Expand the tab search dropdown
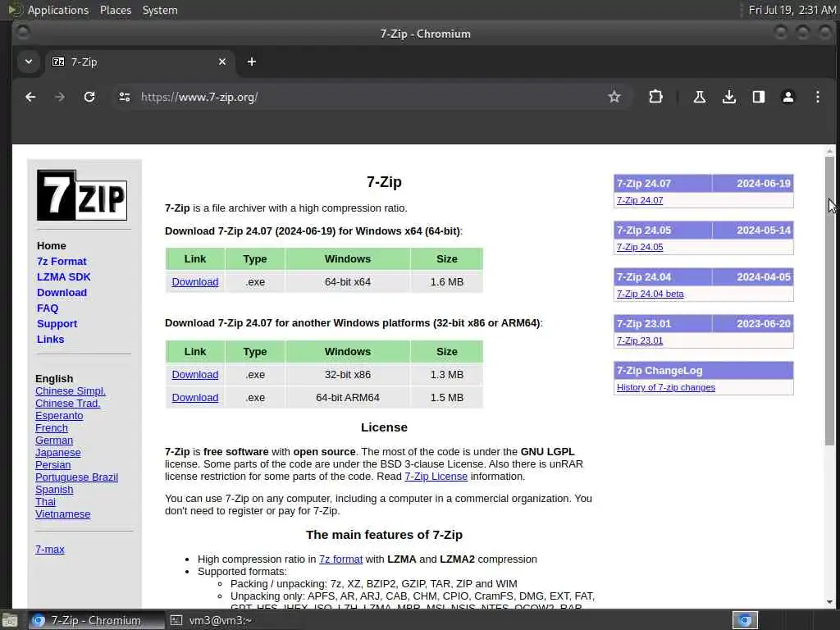 pos(29,62)
